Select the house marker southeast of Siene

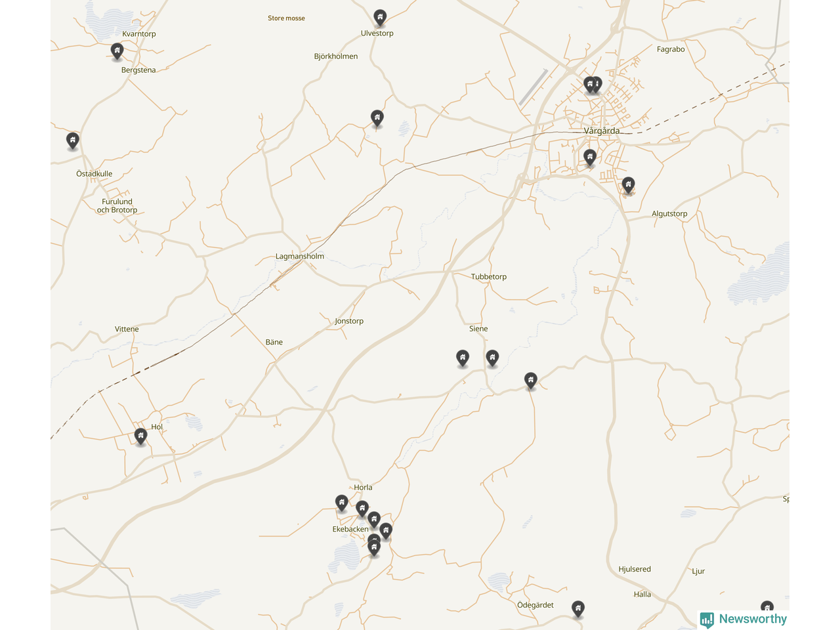pos(531,381)
